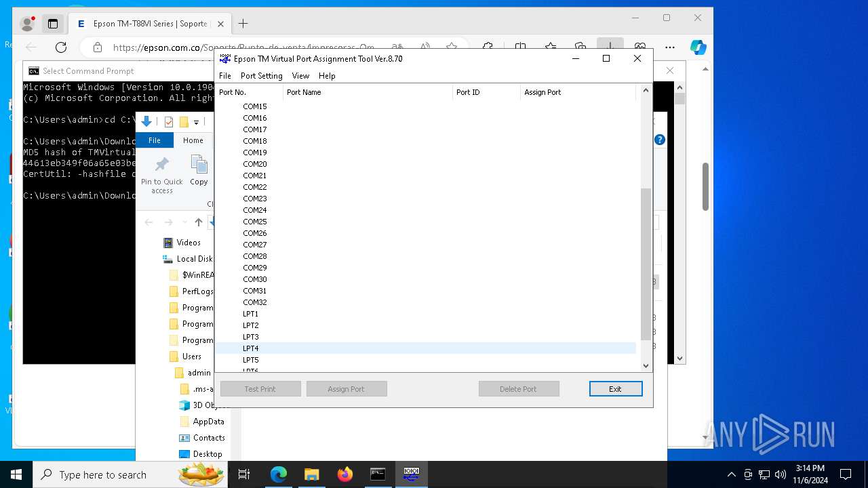This screenshot has height=488, width=868.
Task: Open the Home tab in File Explorer
Action: [x=193, y=140]
